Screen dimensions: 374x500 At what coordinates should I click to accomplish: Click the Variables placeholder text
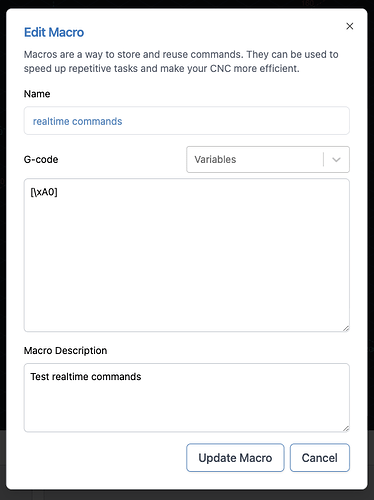pos(215,160)
